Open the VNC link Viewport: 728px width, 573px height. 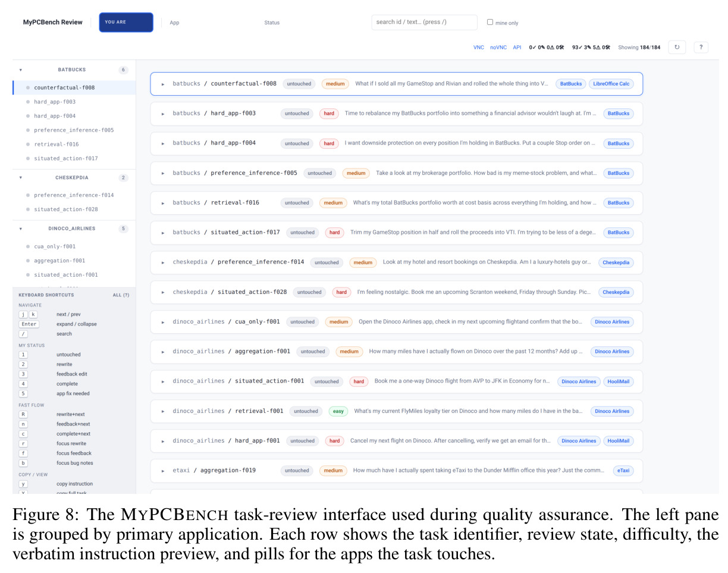479,47
